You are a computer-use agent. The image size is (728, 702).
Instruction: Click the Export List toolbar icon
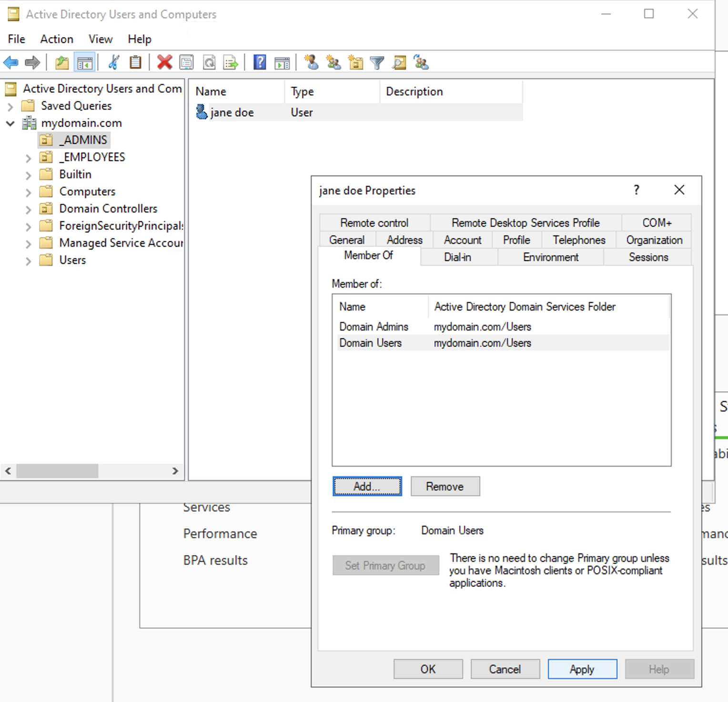pos(231,62)
